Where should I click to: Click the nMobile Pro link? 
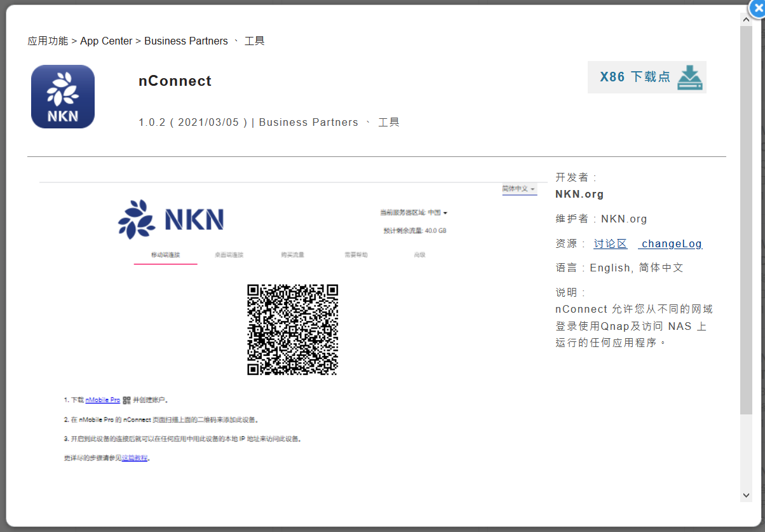[102, 400]
